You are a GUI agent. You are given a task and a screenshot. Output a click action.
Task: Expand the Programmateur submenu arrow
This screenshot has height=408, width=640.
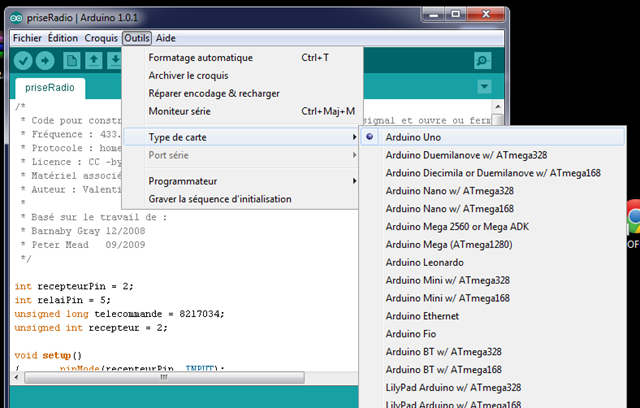point(354,181)
